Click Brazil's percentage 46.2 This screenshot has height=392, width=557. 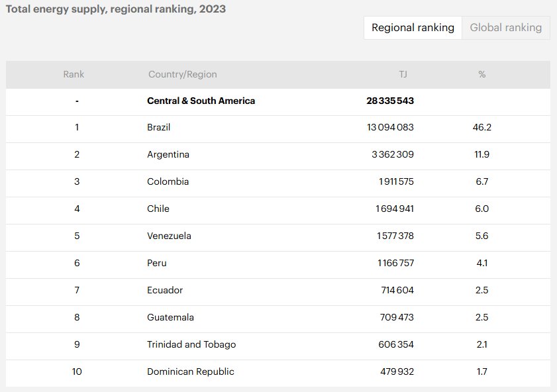click(482, 127)
